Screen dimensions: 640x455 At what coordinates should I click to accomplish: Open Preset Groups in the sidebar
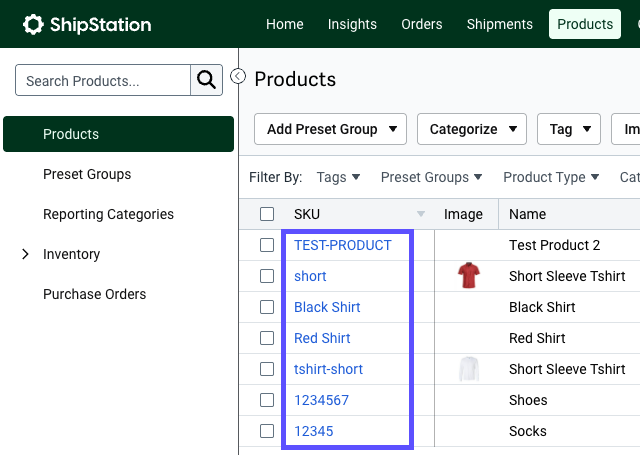87,174
